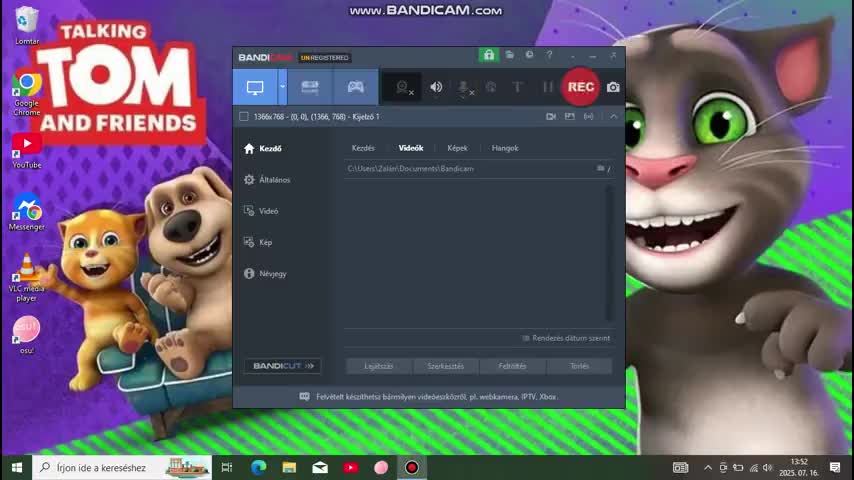Open output folder icon in title bar
Viewport: 854px width, 480px height.
pyautogui.click(x=510, y=55)
